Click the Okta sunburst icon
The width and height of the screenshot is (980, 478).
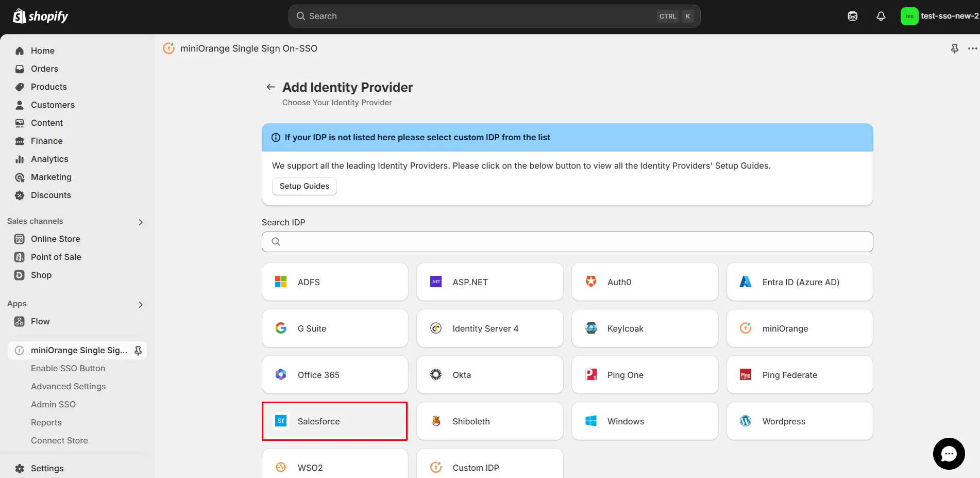(436, 374)
